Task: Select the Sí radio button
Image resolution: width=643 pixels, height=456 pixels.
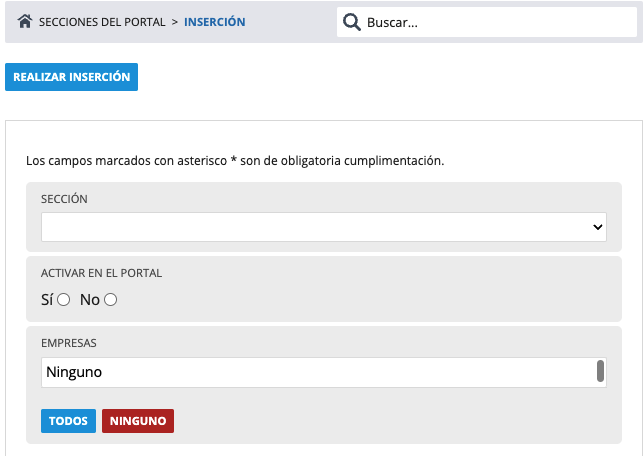Action: [64, 299]
